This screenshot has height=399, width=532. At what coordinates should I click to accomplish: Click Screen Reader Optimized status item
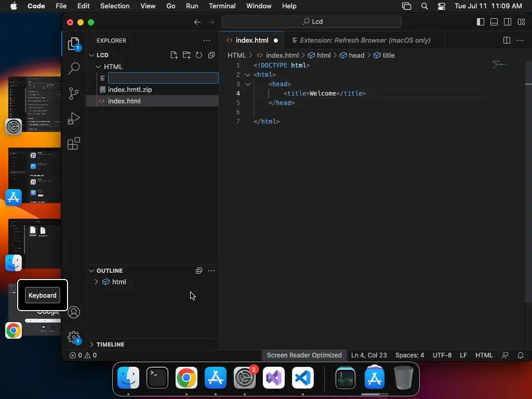click(304, 355)
